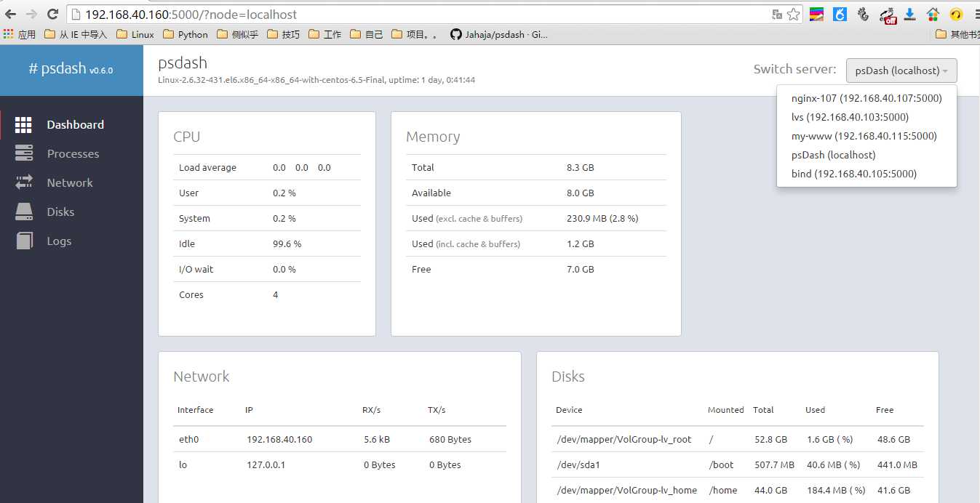Click the Network arrows icon

pos(24,182)
